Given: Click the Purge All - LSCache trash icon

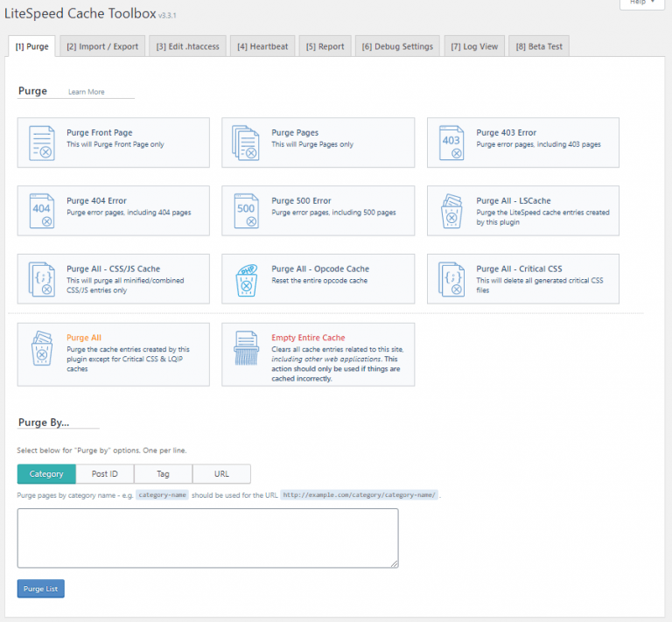Looking at the screenshot, I should click(x=451, y=211).
